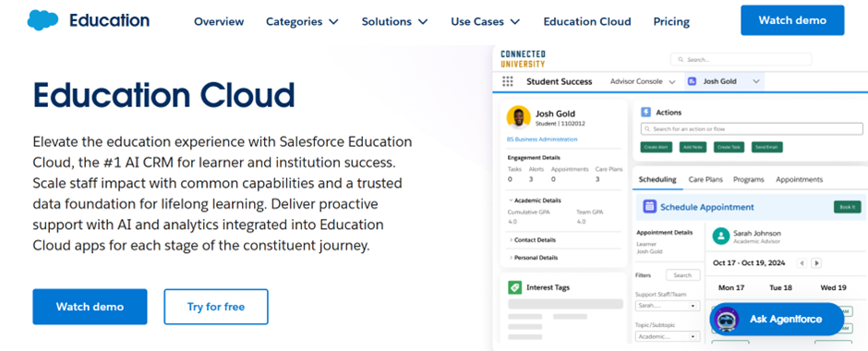Collapse the Academic Details section

(x=535, y=200)
